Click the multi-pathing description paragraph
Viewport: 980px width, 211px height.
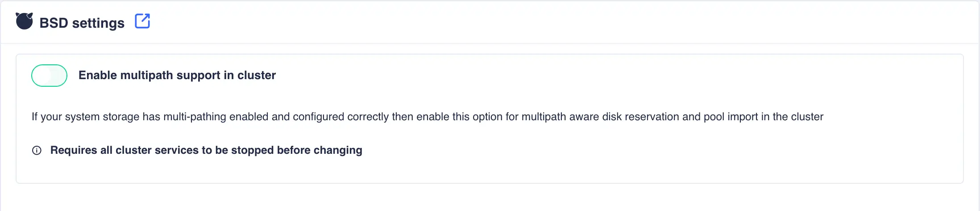pos(427,117)
